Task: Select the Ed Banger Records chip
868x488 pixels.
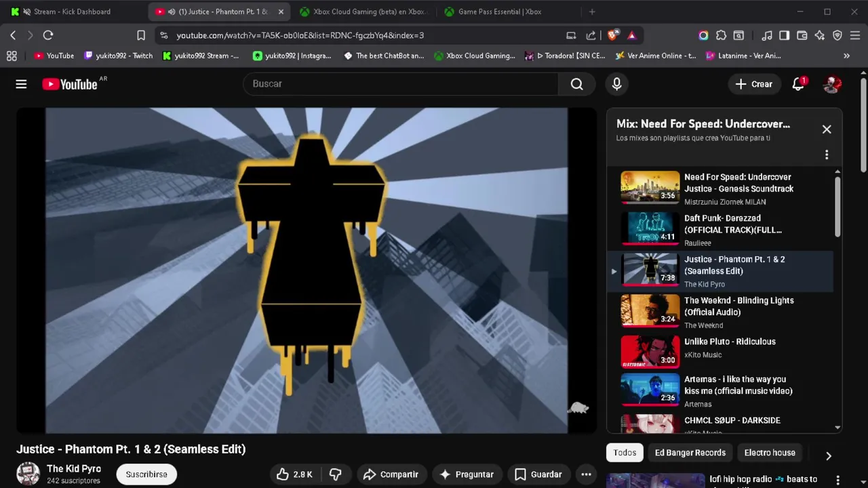Action: (x=690, y=453)
